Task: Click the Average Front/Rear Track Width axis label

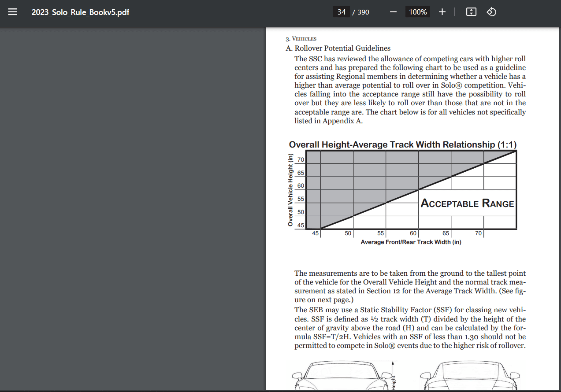Action: 411,242
